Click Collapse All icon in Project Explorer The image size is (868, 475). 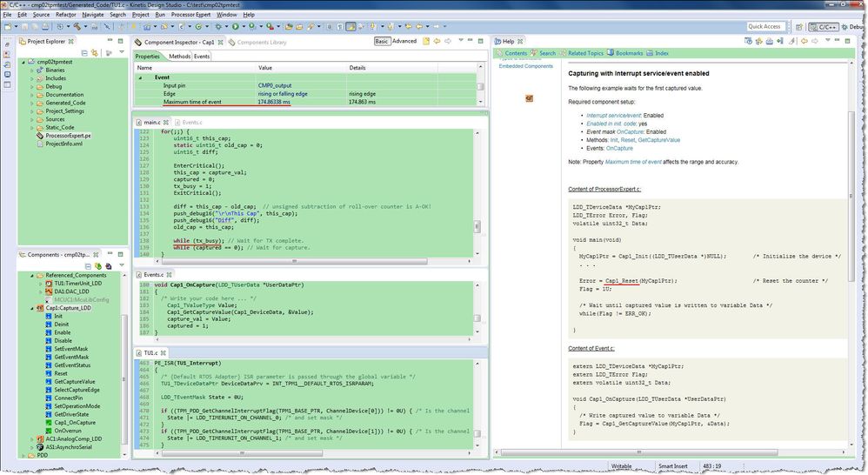tap(84, 53)
